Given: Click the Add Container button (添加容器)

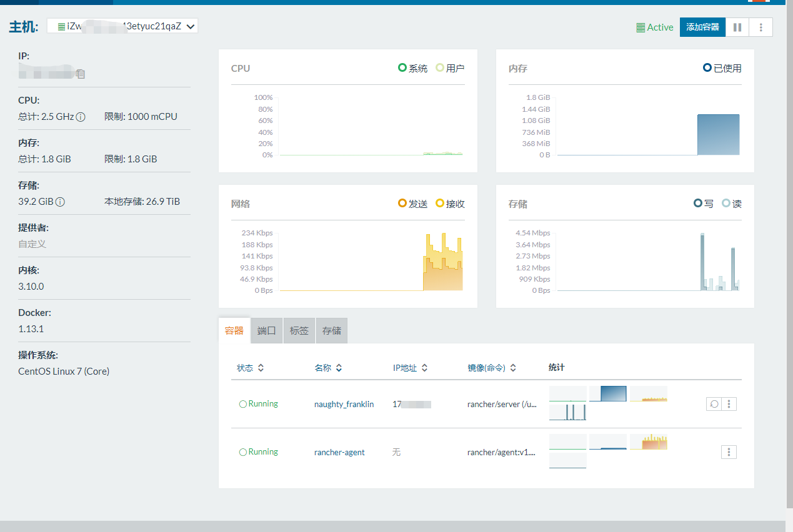Looking at the screenshot, I should [702, 27].
